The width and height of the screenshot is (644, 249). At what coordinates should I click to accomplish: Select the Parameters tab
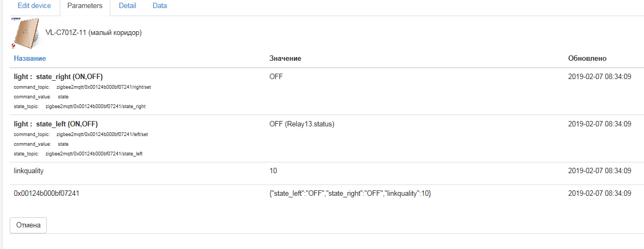[84, 6]
